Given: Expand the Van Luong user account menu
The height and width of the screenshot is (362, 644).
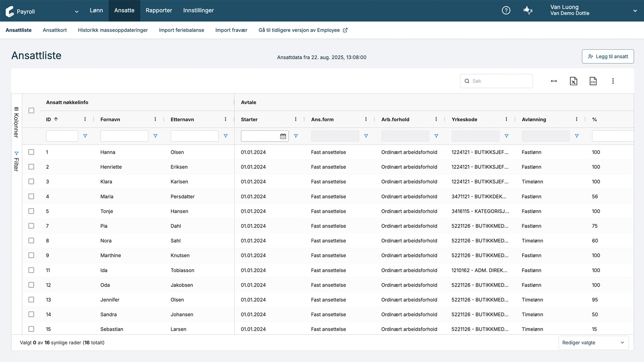Looking at the screenshot, I should coord(635,11).
